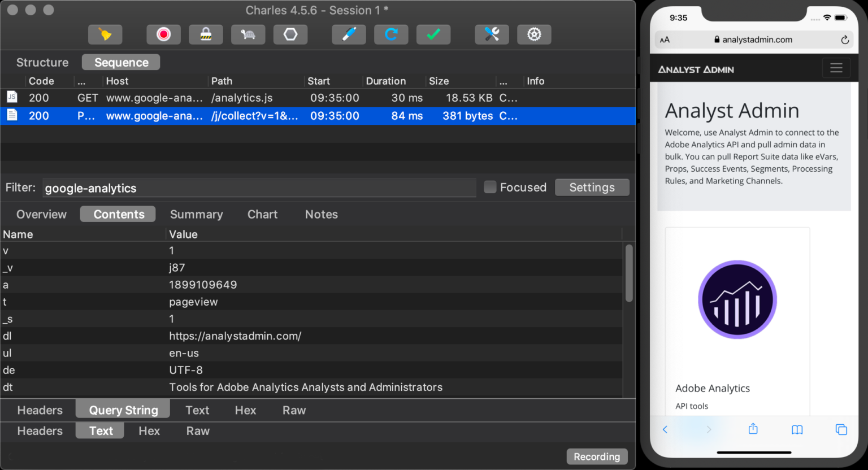
Task: Open the site view options with AA button
Action: click(x=665, y=40)
